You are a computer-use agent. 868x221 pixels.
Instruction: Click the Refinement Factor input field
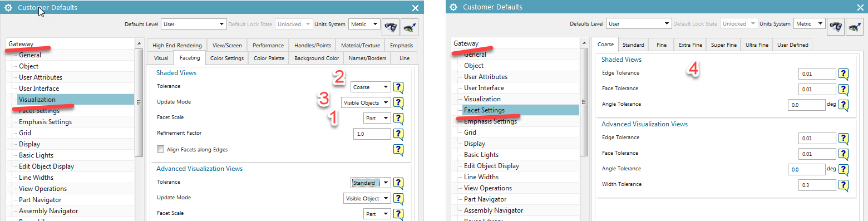(372, 134)
